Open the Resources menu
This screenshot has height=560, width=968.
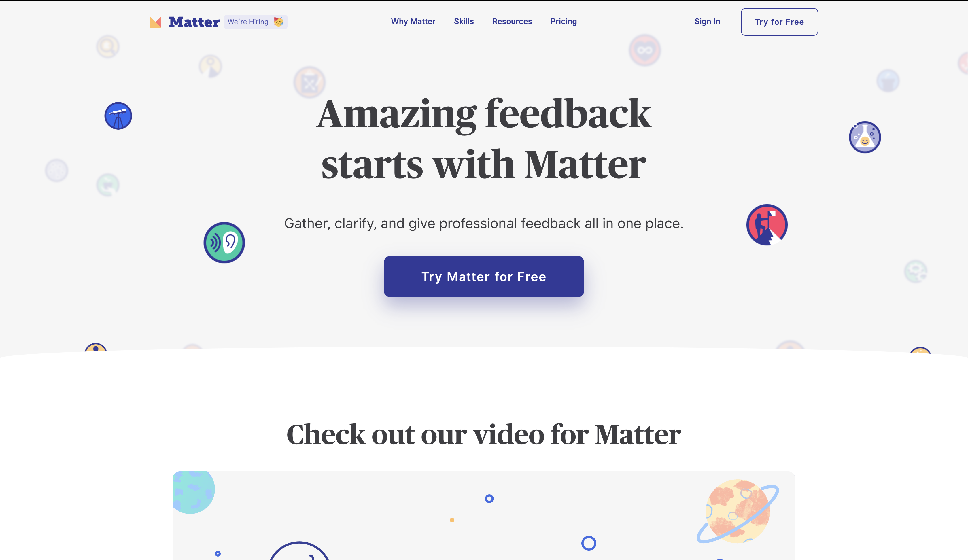[512, 22]
